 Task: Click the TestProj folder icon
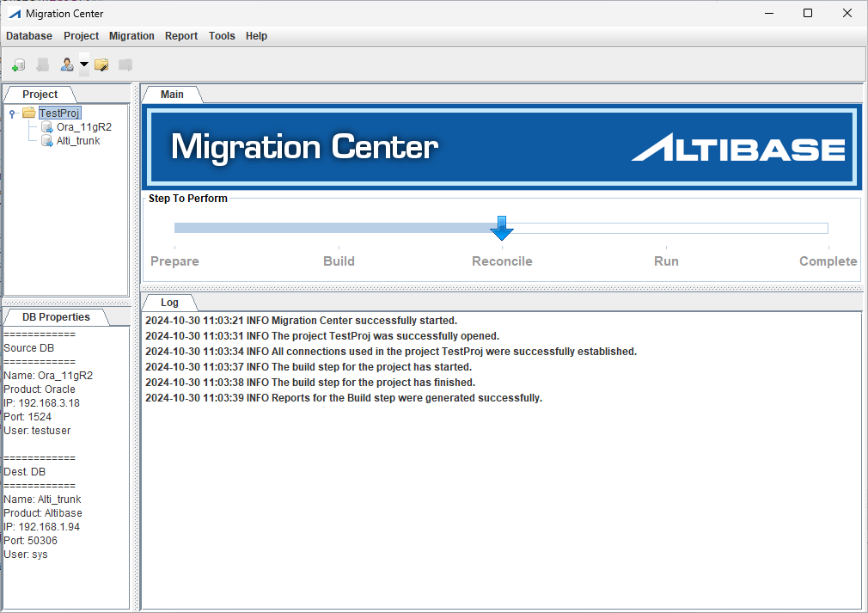(x=29, y=113)
